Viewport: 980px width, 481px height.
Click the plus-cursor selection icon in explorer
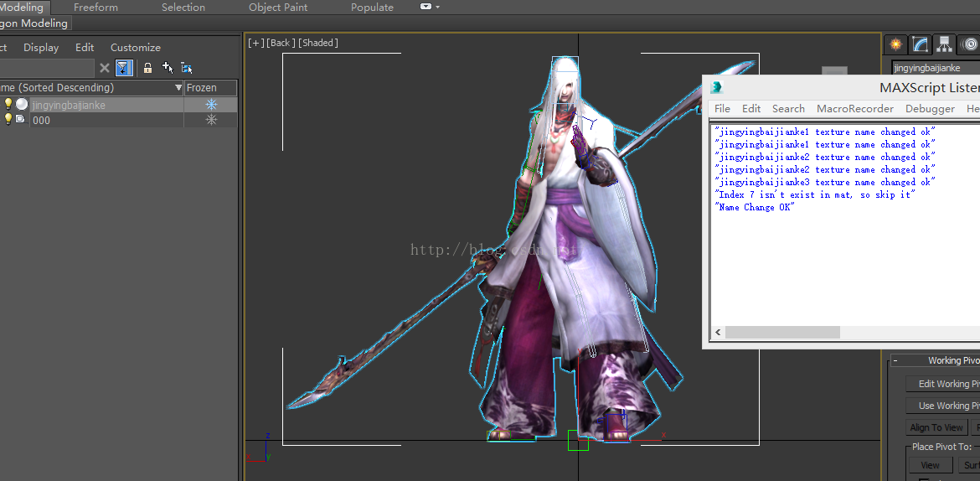pos(167,68)
